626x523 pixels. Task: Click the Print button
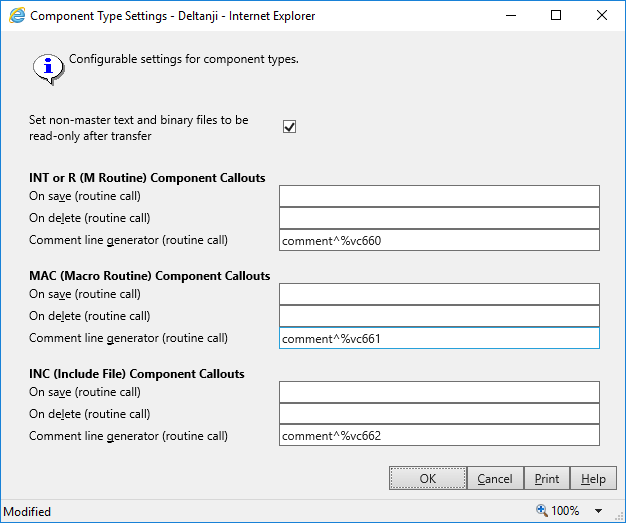click(x=546, y=479)
